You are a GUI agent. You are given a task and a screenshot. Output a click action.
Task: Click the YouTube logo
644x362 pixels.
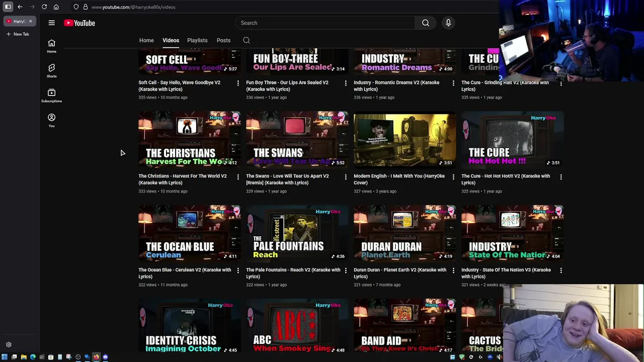(79, 23)
